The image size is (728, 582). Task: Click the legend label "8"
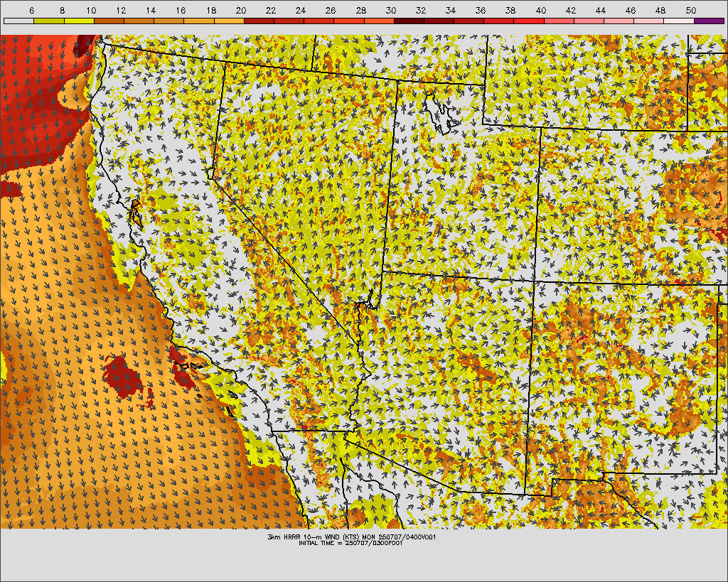pos(63,10)
